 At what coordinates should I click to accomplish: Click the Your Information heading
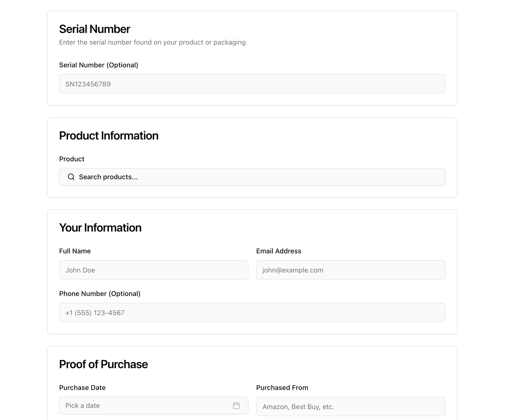[100, 228]
